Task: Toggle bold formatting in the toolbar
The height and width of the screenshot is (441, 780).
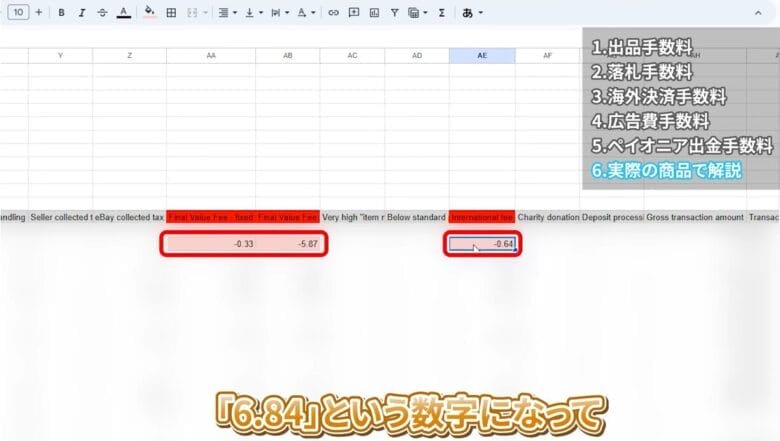Action: tap(62, 13)
